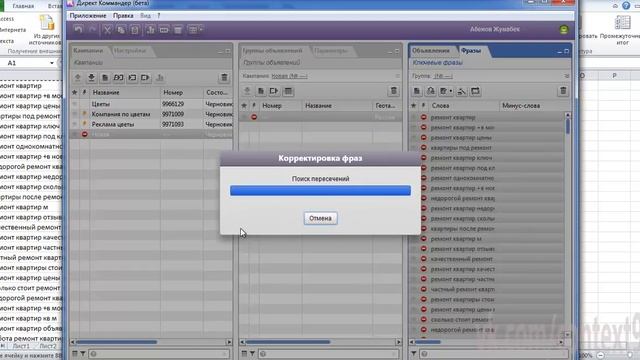
Task: Click the table icon in Группы объявлений toolbar
Action: (x=288, y=91)
